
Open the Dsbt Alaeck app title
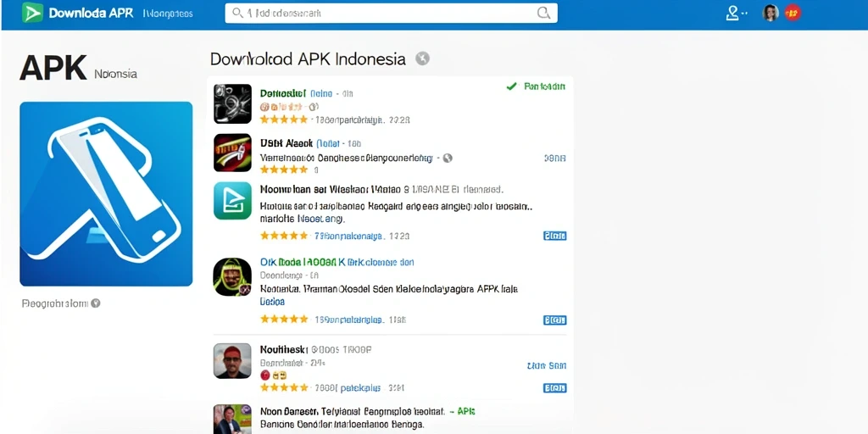click(287, 143)
